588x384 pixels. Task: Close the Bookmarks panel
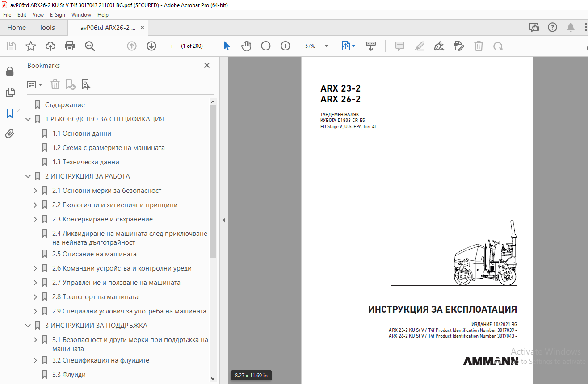tap(207, 65)
